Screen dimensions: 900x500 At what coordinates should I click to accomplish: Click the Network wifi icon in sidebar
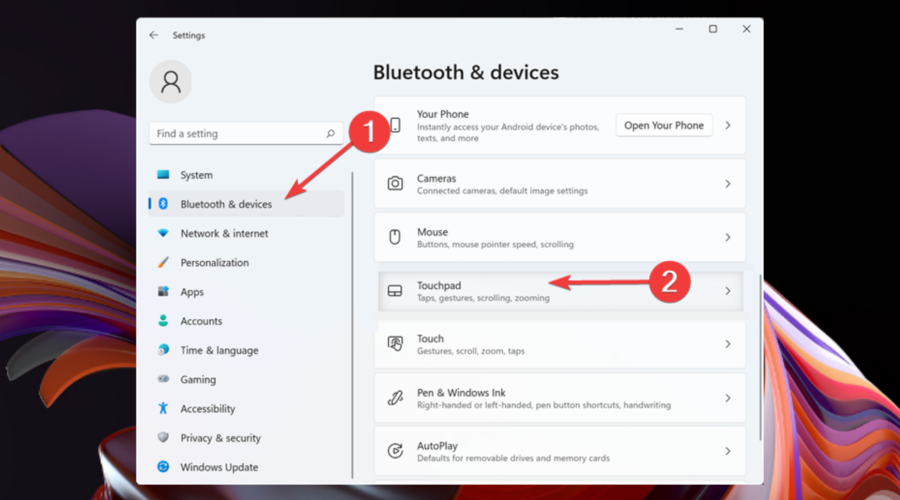(163, 233)
